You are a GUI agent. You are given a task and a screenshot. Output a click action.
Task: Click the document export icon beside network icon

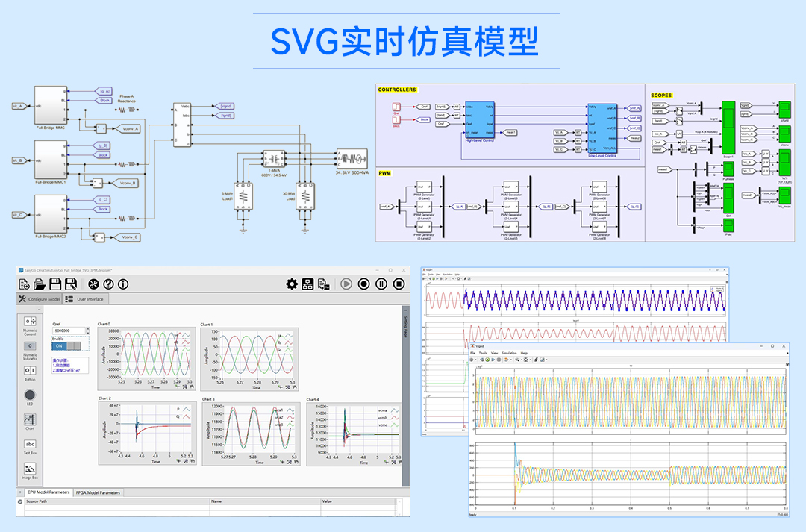[323, 284]
